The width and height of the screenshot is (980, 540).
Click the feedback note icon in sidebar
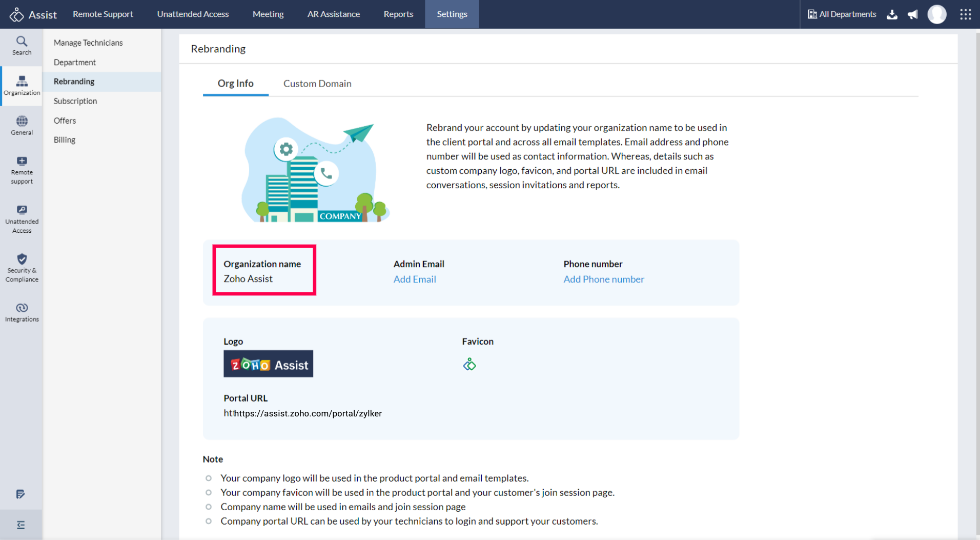[21, 494]
